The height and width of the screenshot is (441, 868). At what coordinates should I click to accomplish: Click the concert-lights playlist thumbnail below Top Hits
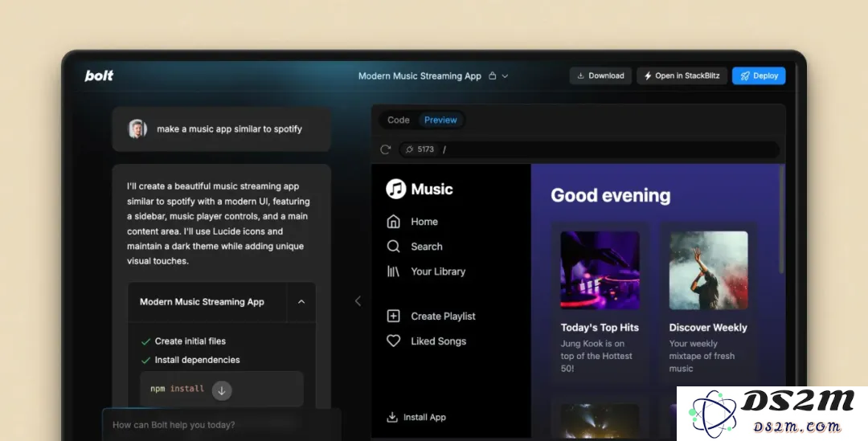600,421
